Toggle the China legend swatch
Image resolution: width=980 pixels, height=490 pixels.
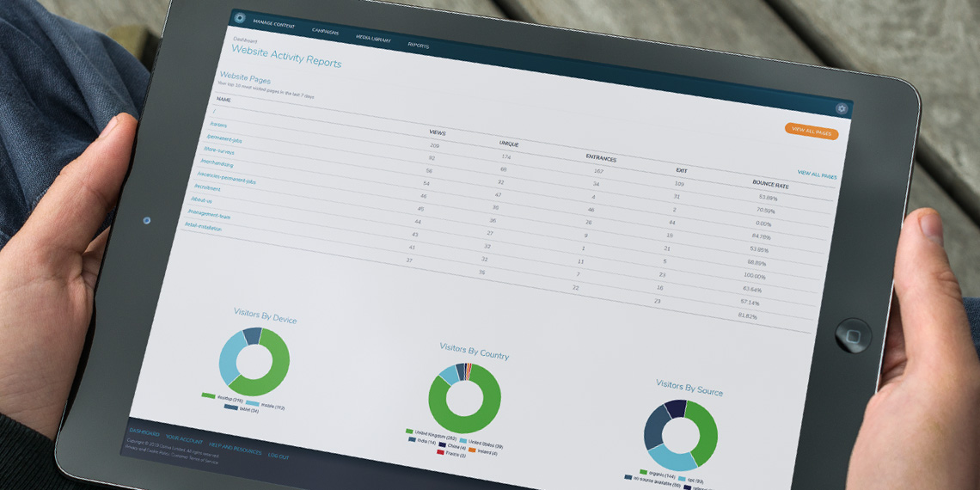pos(442,445)
